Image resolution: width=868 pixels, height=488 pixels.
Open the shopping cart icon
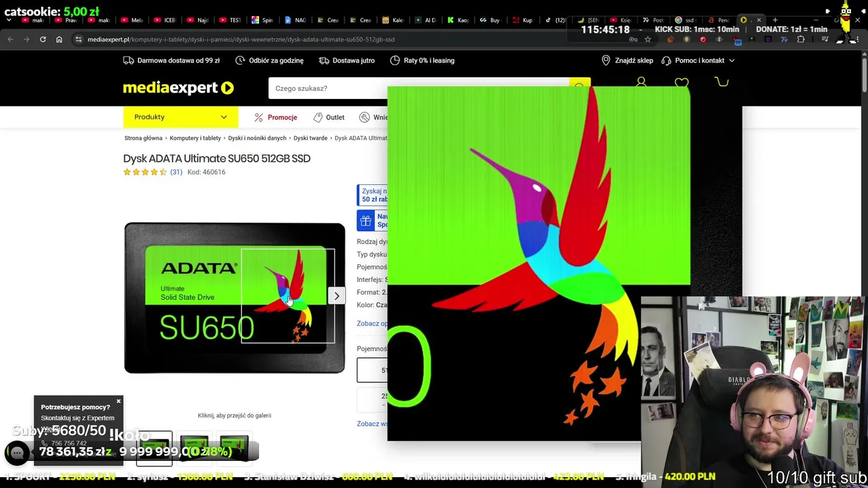tap(722, 83)
